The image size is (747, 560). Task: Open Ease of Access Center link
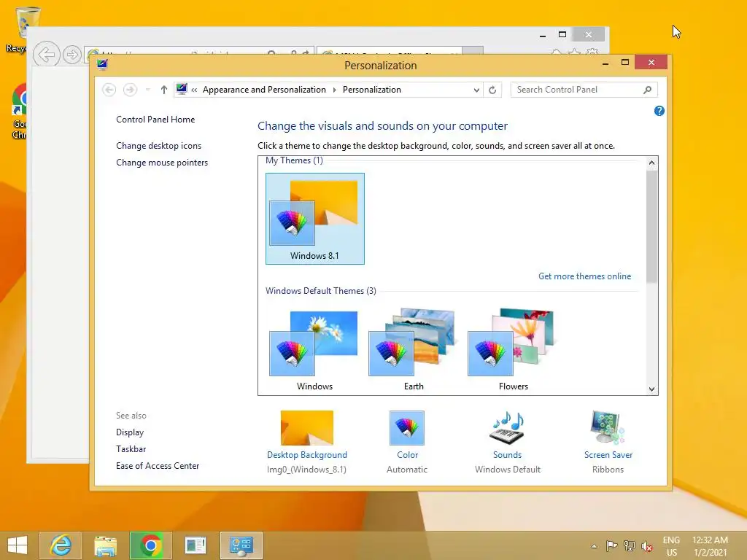(x=158, y=466)
